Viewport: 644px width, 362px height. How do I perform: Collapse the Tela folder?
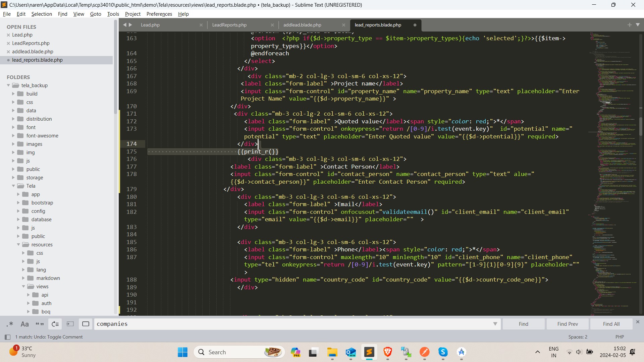13,186
